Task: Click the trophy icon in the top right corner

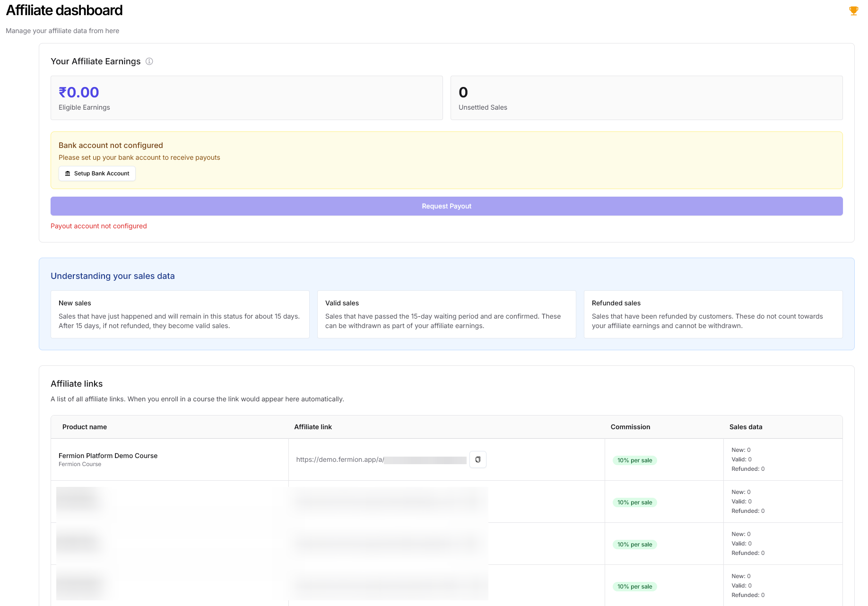Action: click(853, 10)
